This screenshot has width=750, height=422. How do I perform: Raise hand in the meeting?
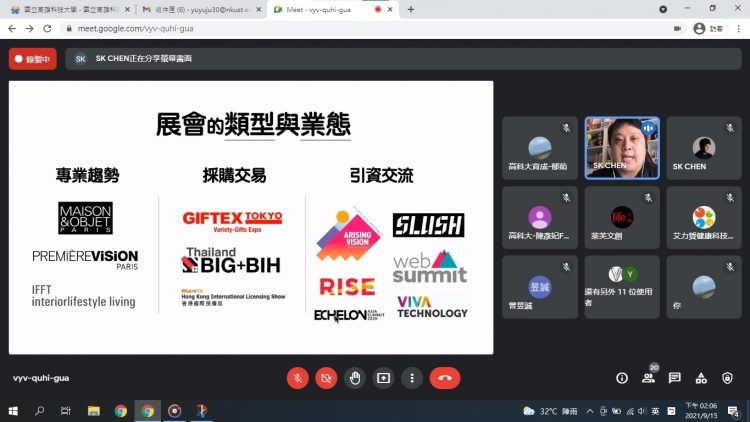(354, 378)
